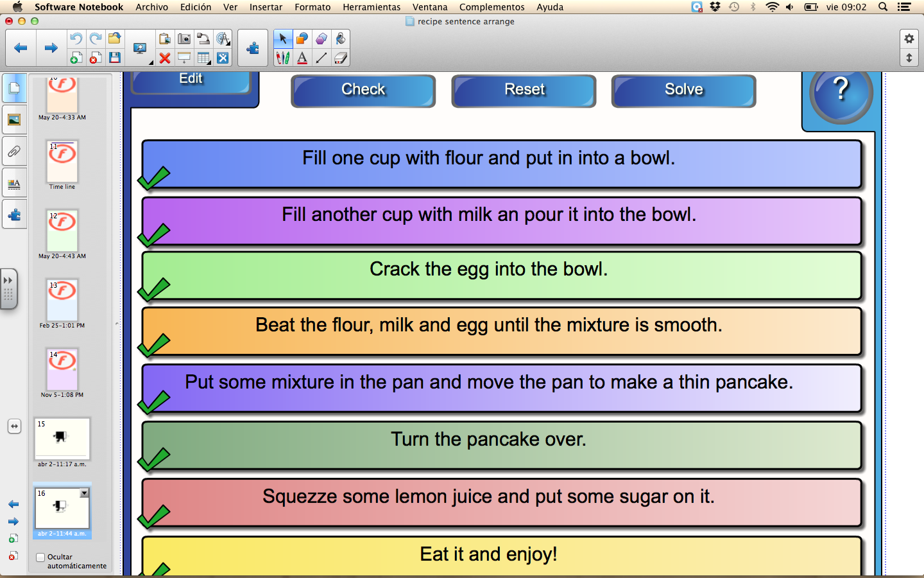
Task: Select page 12 thumbnail May 20-4:43 AM
Action: click(x=62, y=231)
